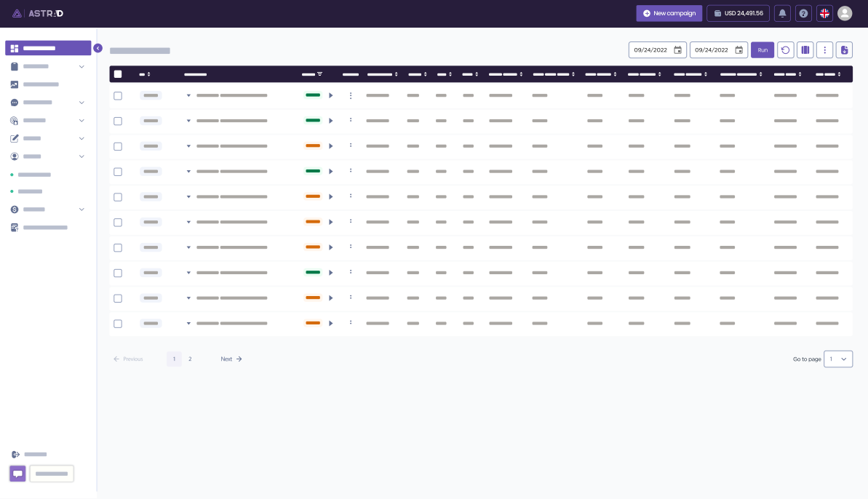Screen dimensions: 868x499
Task: Check the checkbox on the first table row
Action: [x=118, y=95]
